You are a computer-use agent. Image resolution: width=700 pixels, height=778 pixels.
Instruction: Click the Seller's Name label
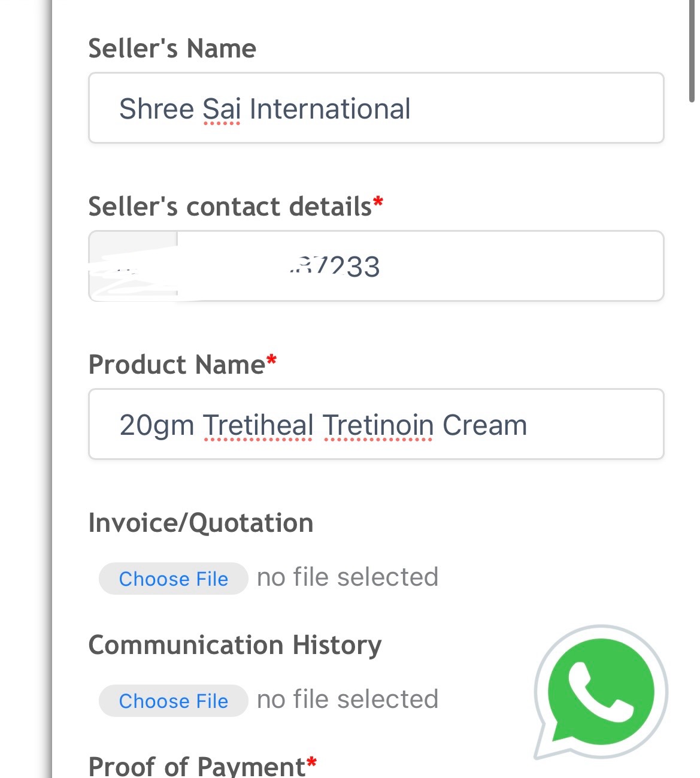172,49
